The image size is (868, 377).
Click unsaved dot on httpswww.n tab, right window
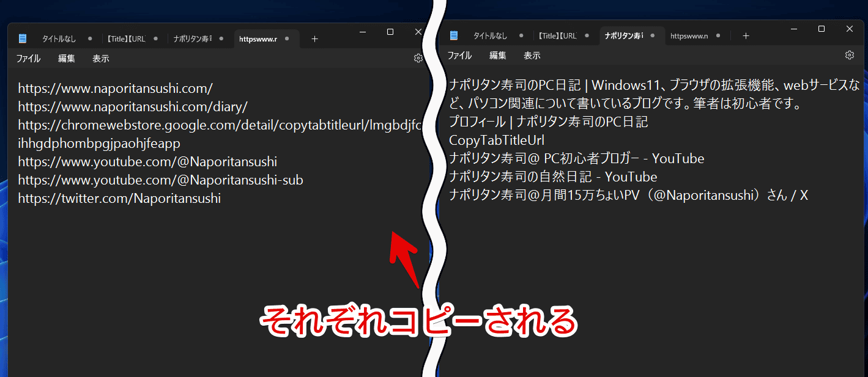pos(718,35)
